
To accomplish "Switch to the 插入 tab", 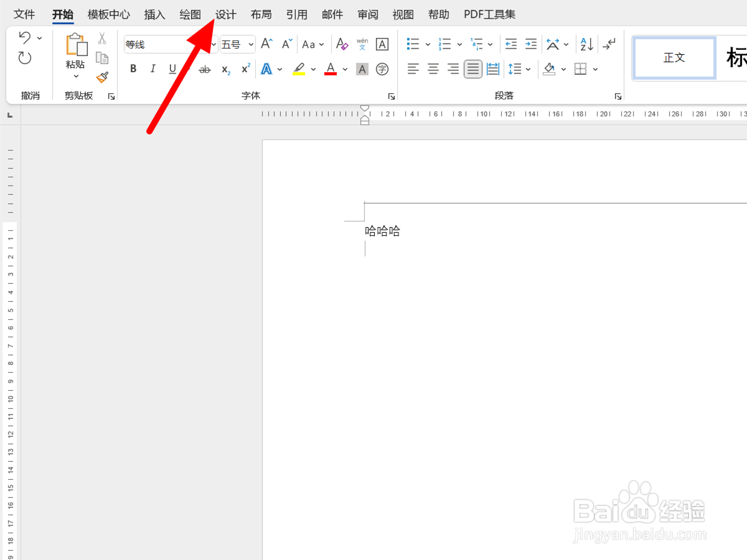I will coord(155,14).
